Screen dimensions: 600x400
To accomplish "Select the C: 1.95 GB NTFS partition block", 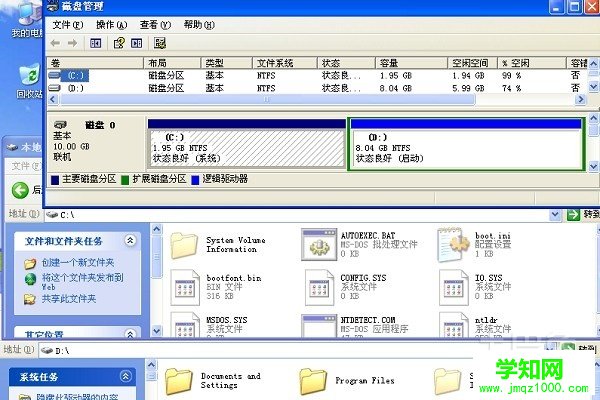I will (x=247, y=144).
